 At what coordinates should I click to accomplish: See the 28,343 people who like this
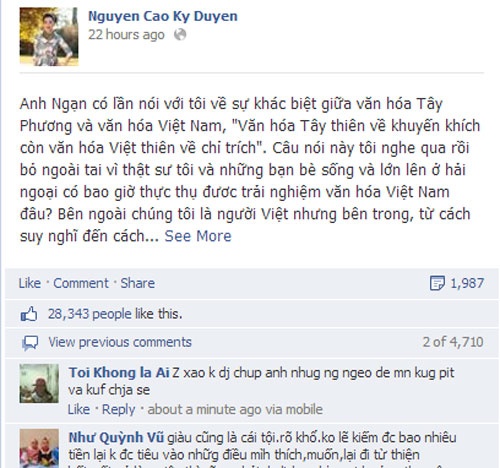tap(115, 314)
